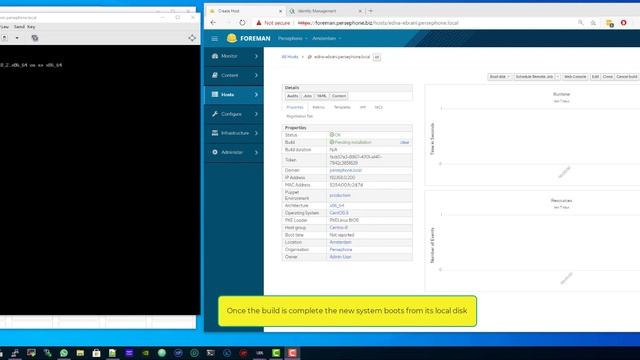The height and width of the screenshot is (360, 640).
Task: Click the Monitor dashboard icon in sidebar
Action: point(215,56)
